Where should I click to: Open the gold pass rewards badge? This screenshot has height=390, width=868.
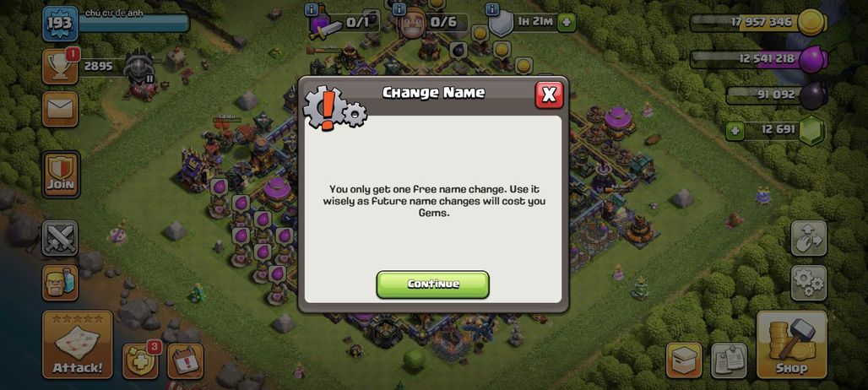coord(140,360)
